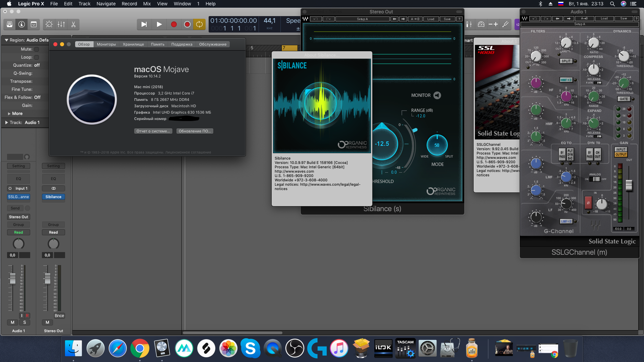Image resolution: width=644 pixels, height=362 pixels.
Task: Click the Обновление ПО button
Action: point(195,131)
